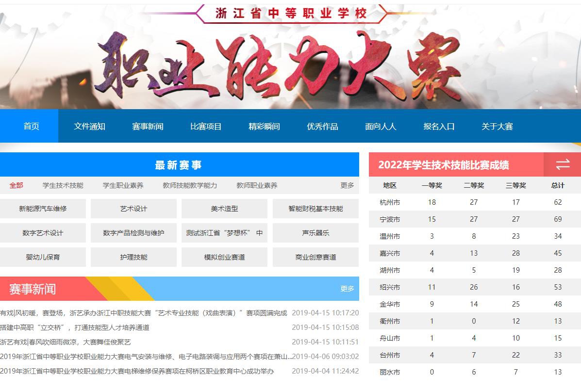581x392 pixels.
Task: Select the 台州市 row label
Action: (x=390, y=355)
